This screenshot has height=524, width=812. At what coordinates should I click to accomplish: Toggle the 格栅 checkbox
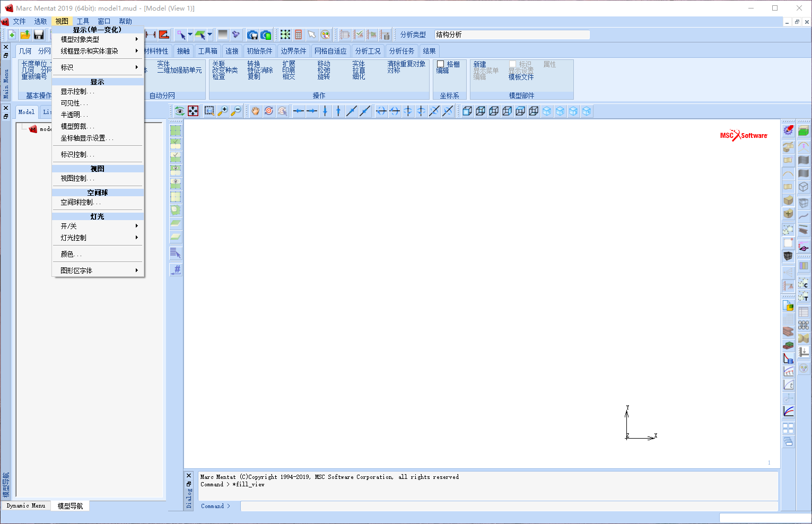pyautogui.click(x=440, y=64)
